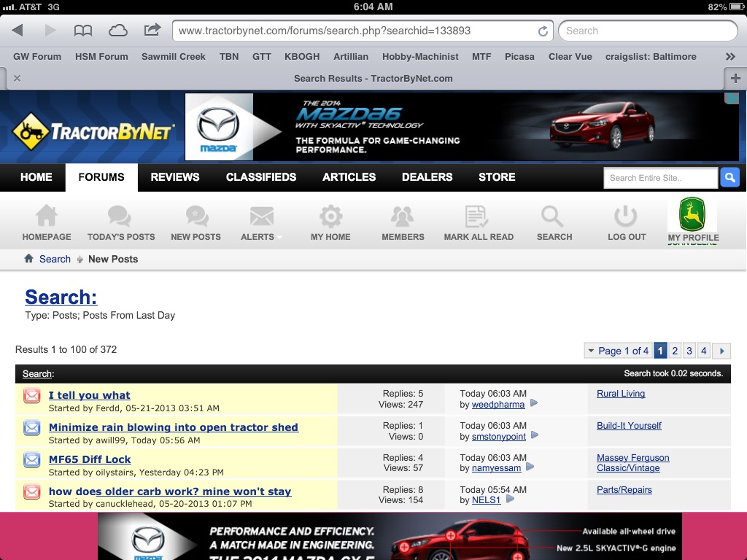
Task: Show more bookmarks with the double chevron
Action: pos(730,56)
